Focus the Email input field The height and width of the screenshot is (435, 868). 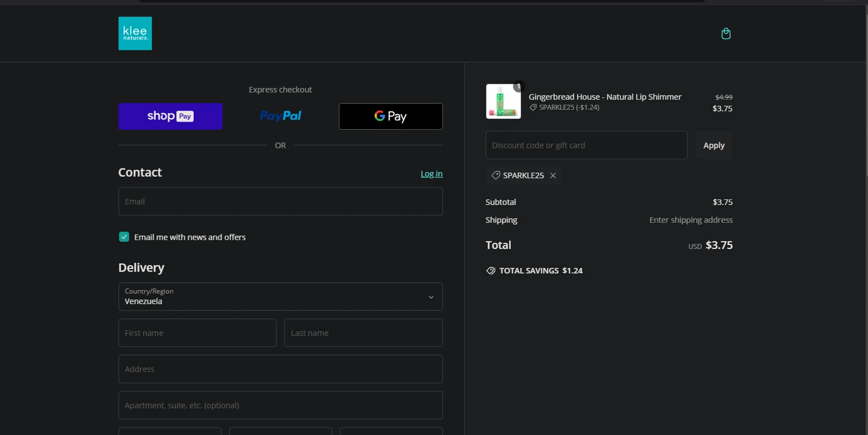pyautogui.click(x=281, y=202)
